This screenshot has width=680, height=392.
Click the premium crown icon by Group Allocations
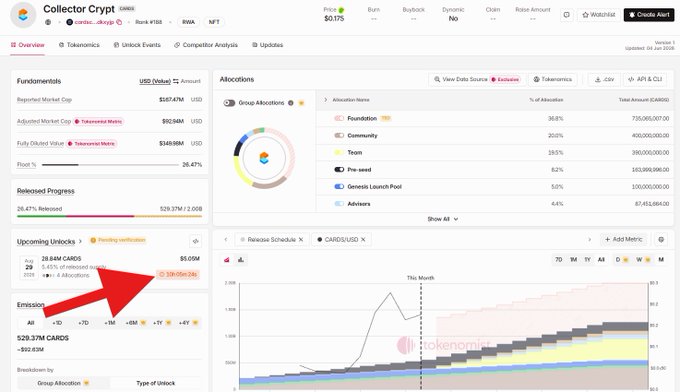[301, 103]
